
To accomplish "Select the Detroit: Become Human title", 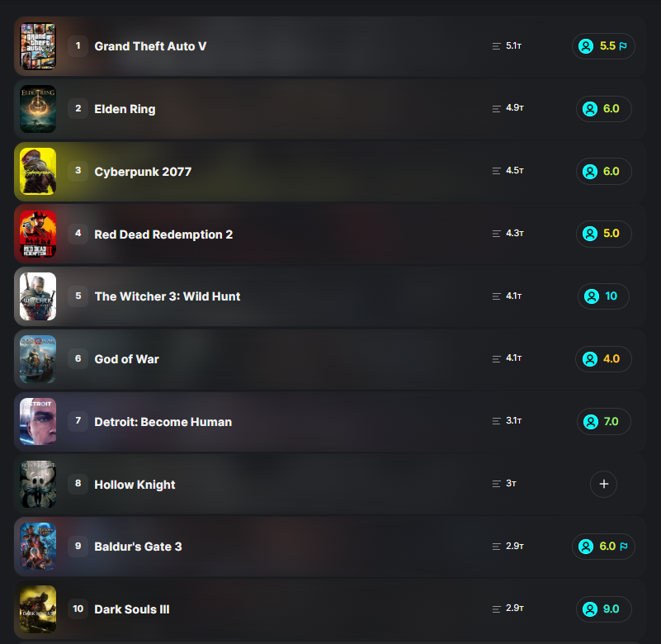I will coord(163,422).
